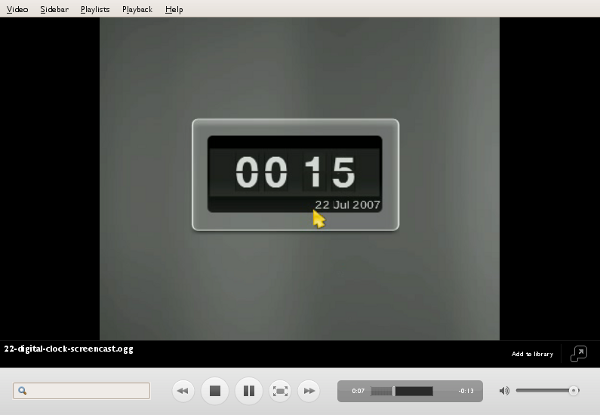This screenshot has width=600, height=415.
Task: Click the 22-digital-clock-screencast.ogg title
Action: (68, 350)
